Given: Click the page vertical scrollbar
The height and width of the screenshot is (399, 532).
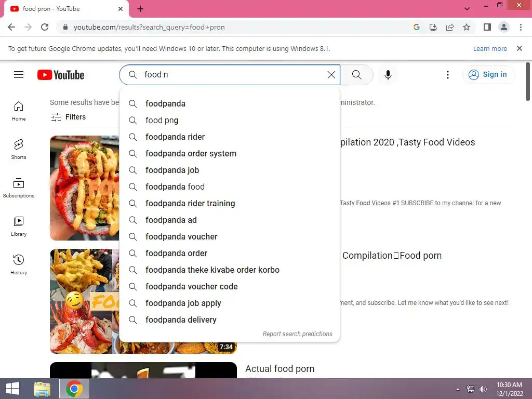Looking at the screenshot, I should 528,82.
